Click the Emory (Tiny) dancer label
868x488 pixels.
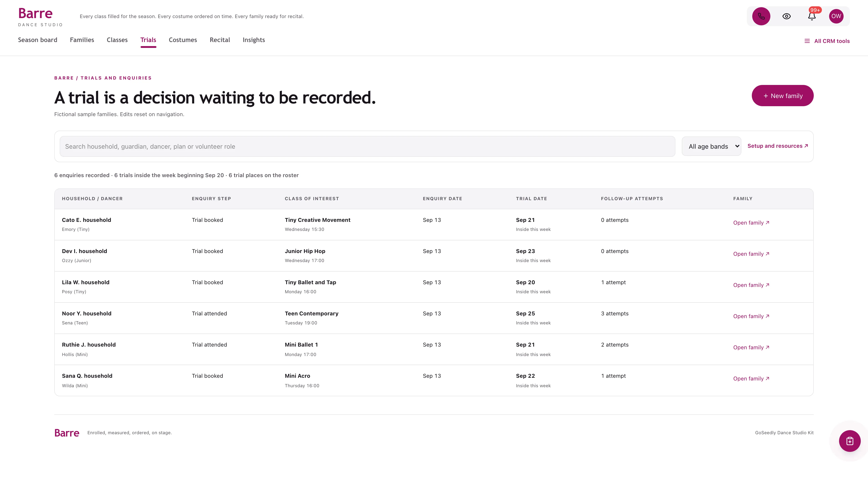pos(75,229)
